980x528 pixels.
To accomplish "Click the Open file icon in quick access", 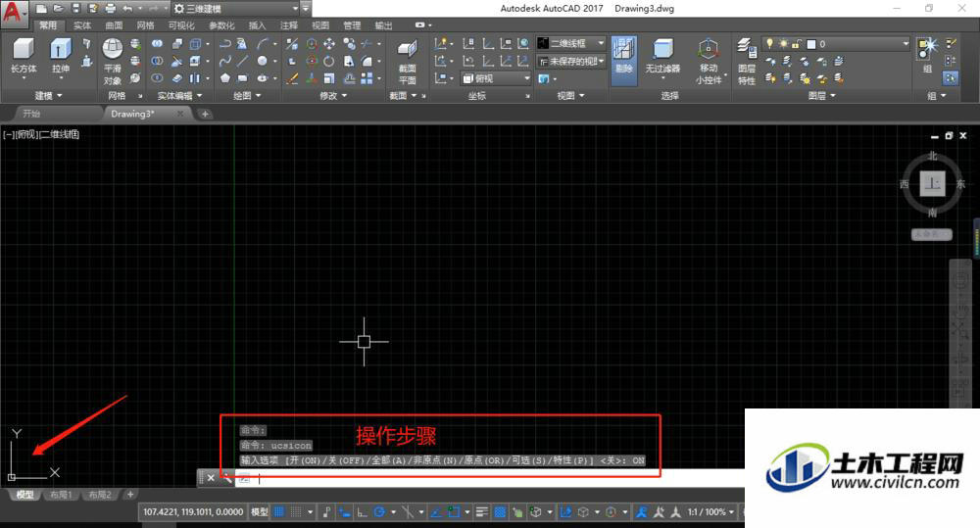I will click(58, 9).
